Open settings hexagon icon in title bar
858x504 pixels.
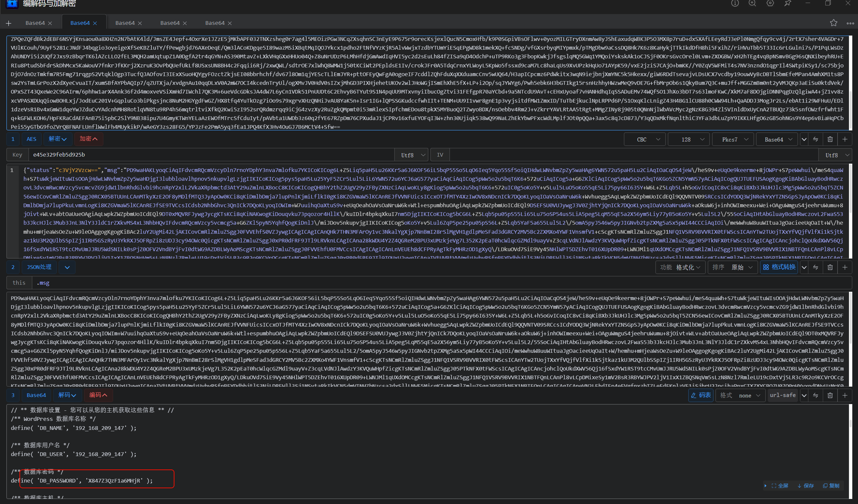pos(770,3)
